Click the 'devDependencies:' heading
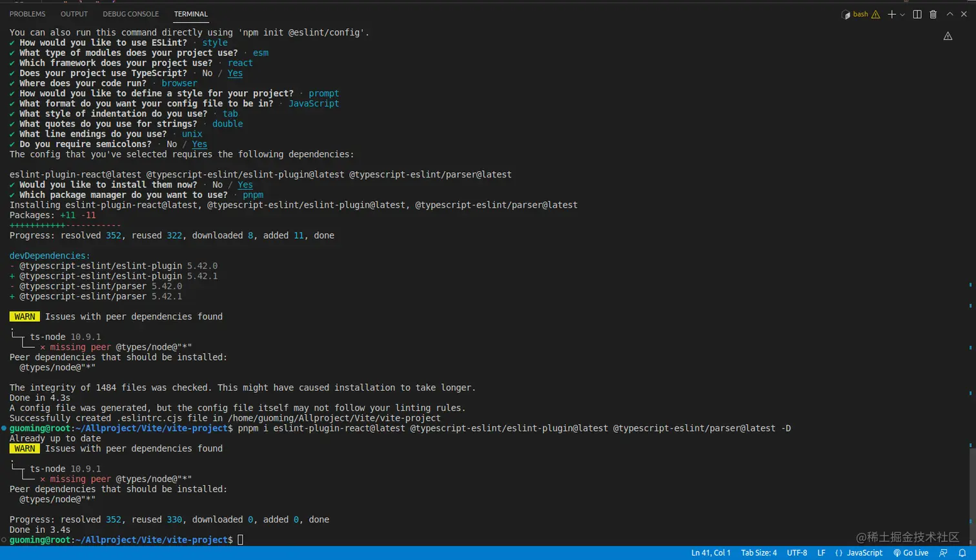The height and width of the screenshot is (560, 976). coord(50,256)
